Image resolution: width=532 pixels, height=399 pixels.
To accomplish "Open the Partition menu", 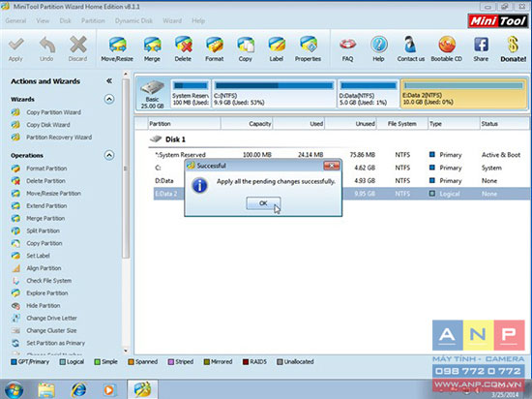I will [x=93, y=20].
